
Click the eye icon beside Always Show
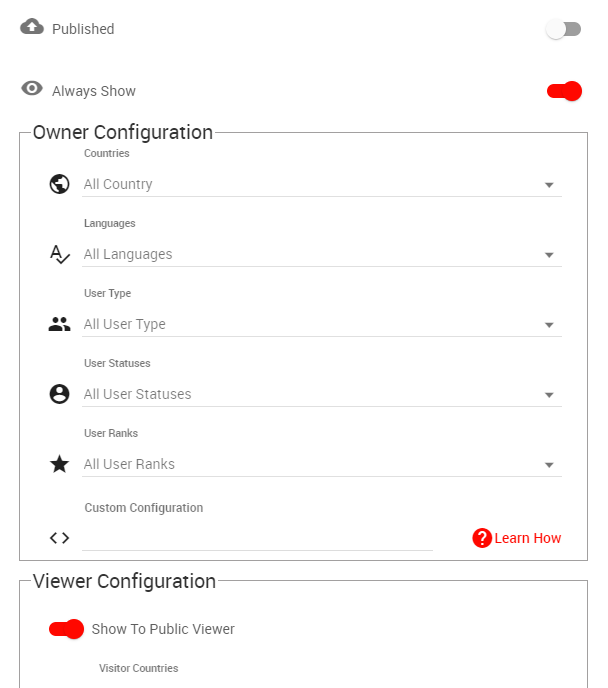[32, 90]
